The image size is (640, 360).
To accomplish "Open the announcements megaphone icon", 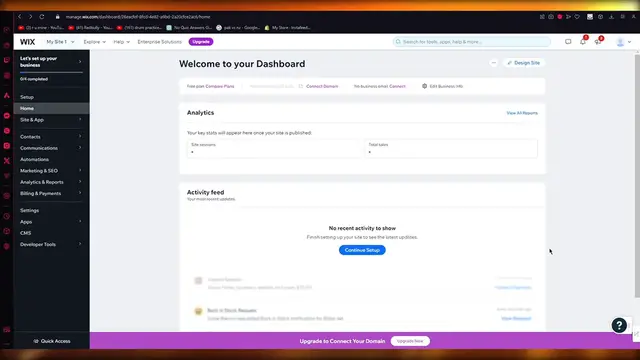I will click(598, 42).
